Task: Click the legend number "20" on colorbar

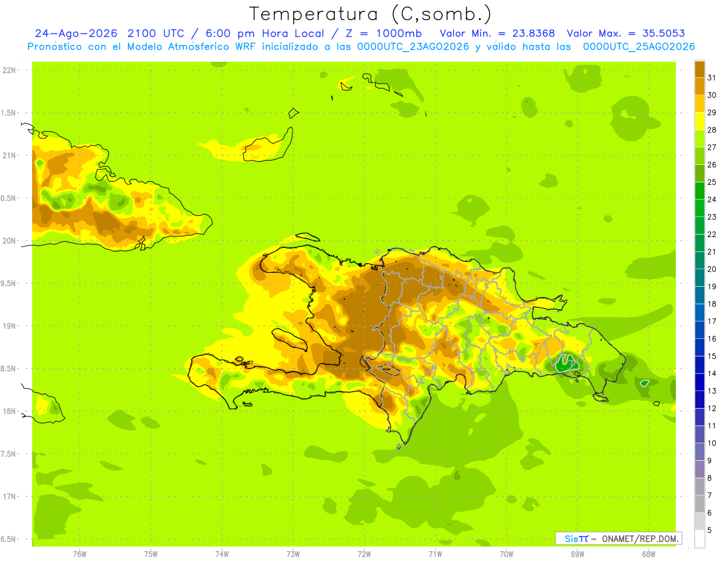Action: pyautogui.click(x=712, y=269)
